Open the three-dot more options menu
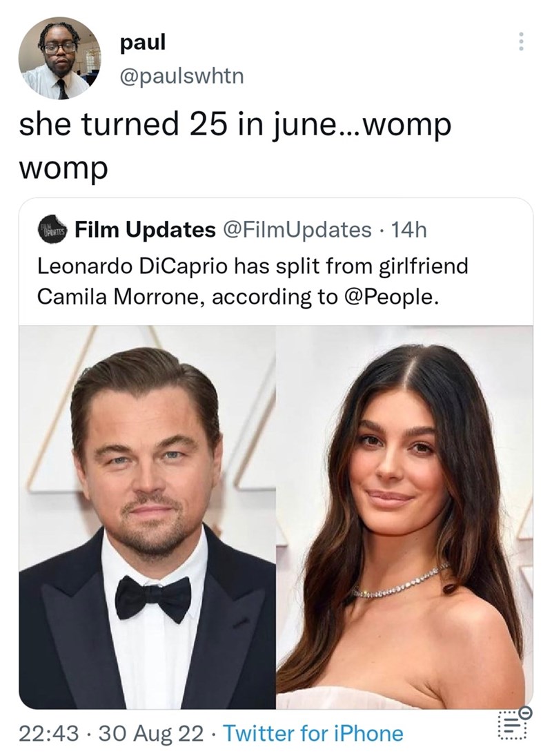552x756 pixels. (521, 46)
